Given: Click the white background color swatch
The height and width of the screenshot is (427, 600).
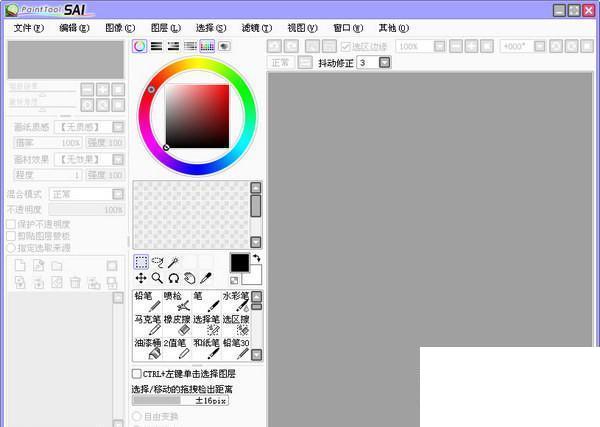Looking at the screenshot, I should (x=256, y=279).
